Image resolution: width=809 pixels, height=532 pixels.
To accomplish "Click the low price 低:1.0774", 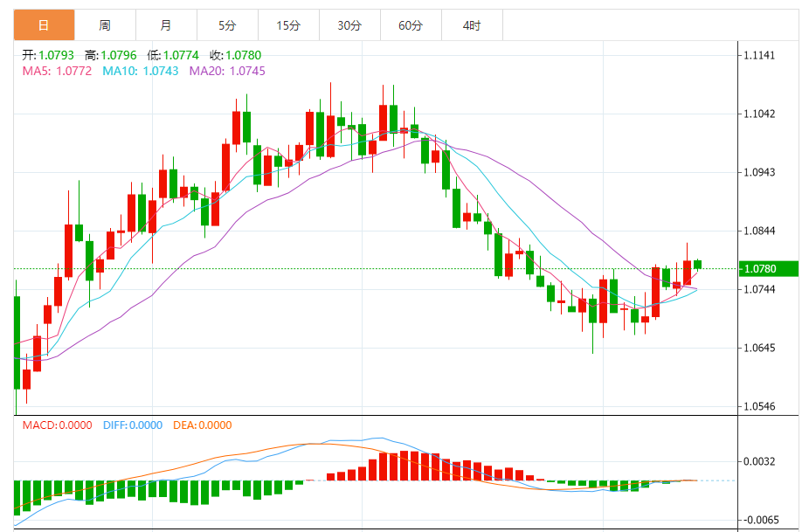I will pos(173,55).
